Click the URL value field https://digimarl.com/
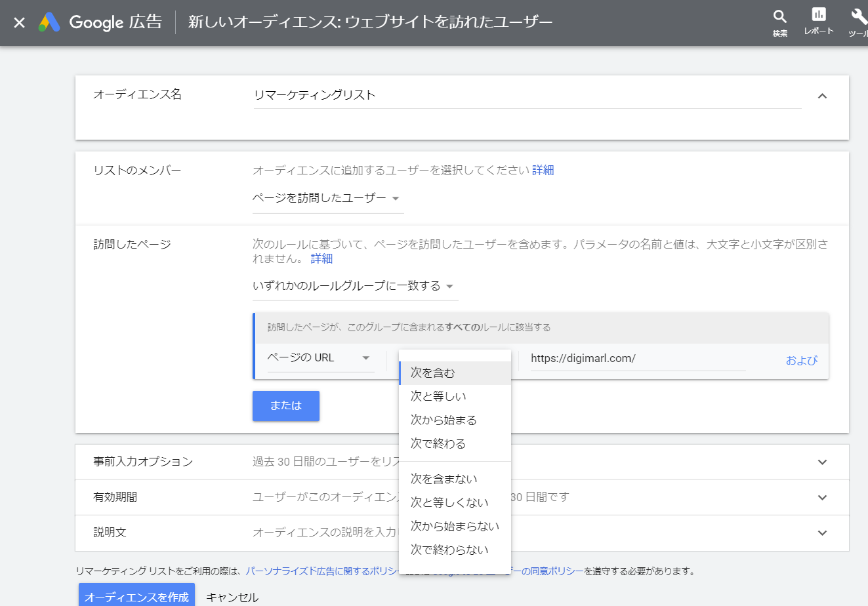Image resolution: width=868 pixels, height=606 pixels. 638,359
